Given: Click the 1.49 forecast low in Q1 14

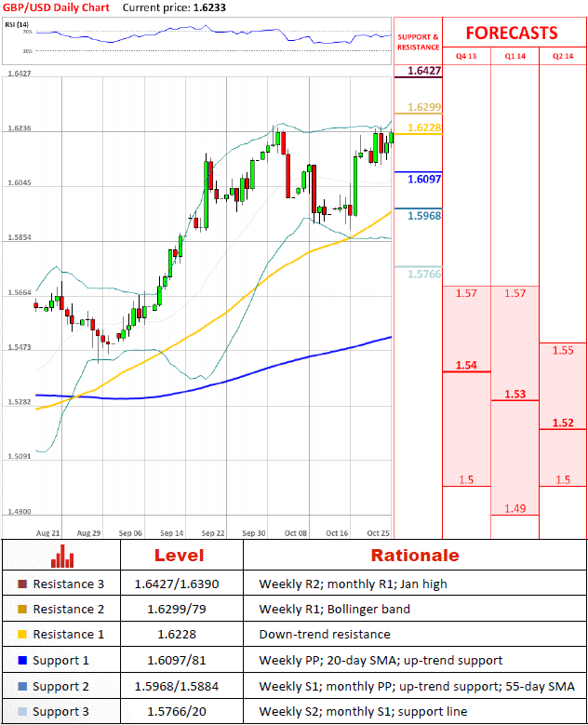Looking at the screenshot, I should (x=514, y=508).
